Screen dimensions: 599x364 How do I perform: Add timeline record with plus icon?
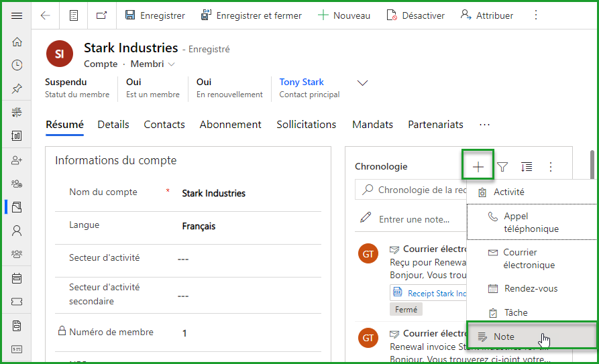478,167
